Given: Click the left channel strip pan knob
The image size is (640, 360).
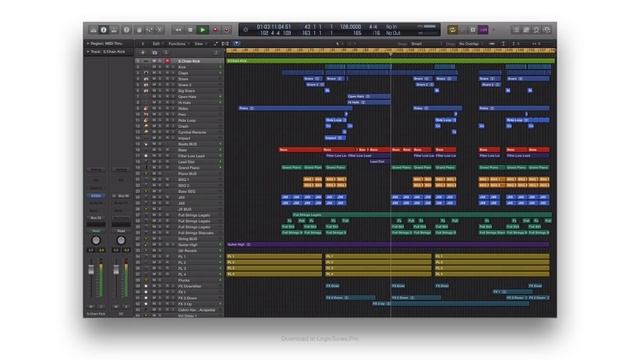Looking at the screenshot, I should tap(96, 240).
